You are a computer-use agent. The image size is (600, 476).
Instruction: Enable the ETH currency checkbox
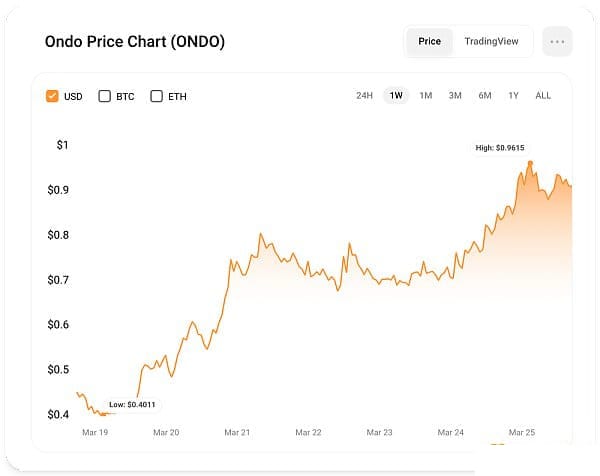(x=156, y=96)
